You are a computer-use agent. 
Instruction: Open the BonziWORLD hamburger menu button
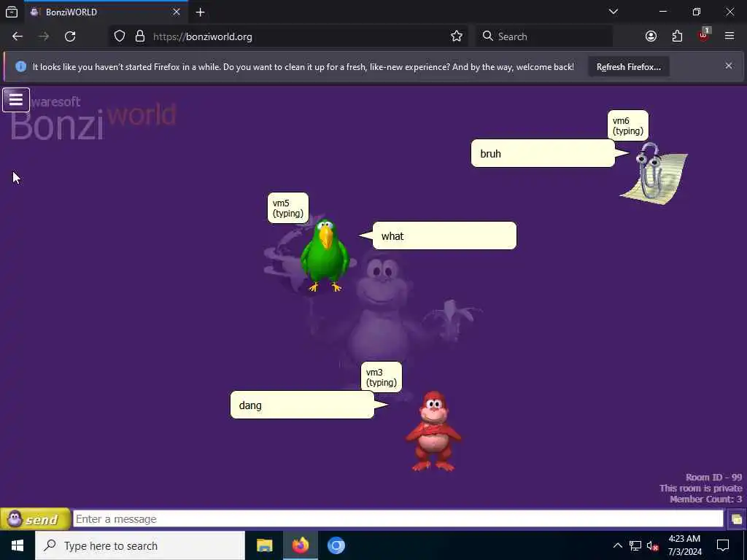16,100
